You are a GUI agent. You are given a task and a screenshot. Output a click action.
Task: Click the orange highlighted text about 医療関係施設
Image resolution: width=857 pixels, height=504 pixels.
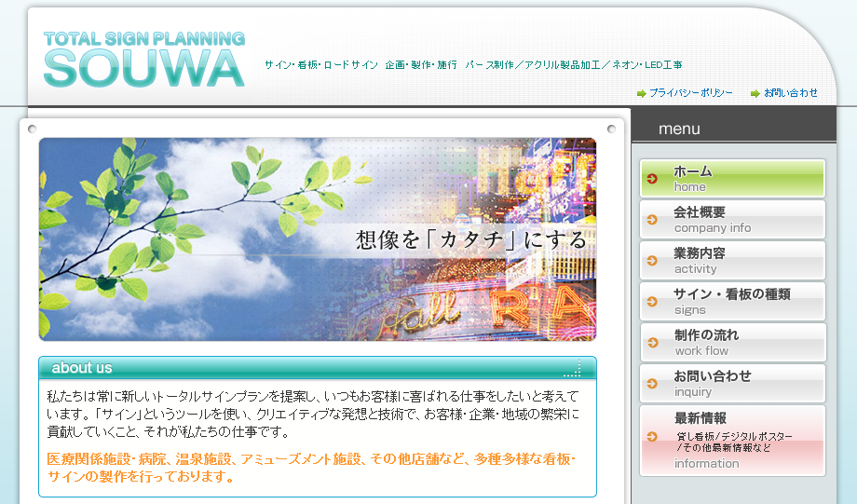click(311, 468)
